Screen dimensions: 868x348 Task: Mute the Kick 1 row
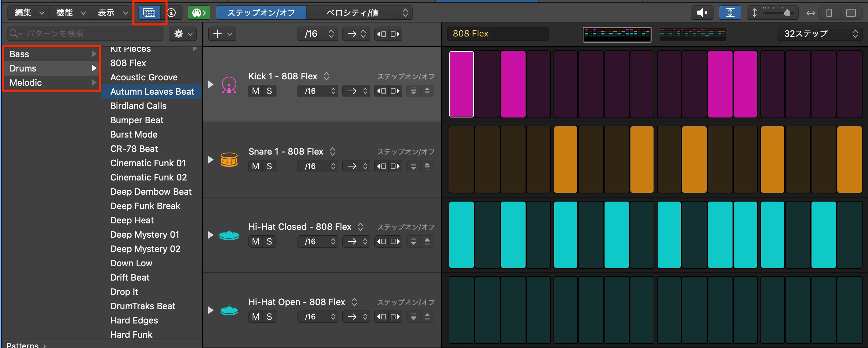pos(256,91)
